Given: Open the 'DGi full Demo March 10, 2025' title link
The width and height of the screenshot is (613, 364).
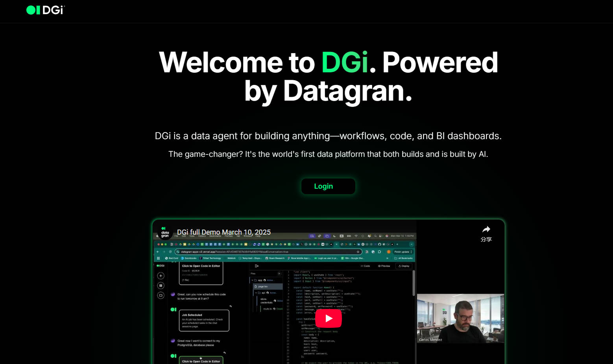Looking at the screenshot, I should 223,232.
